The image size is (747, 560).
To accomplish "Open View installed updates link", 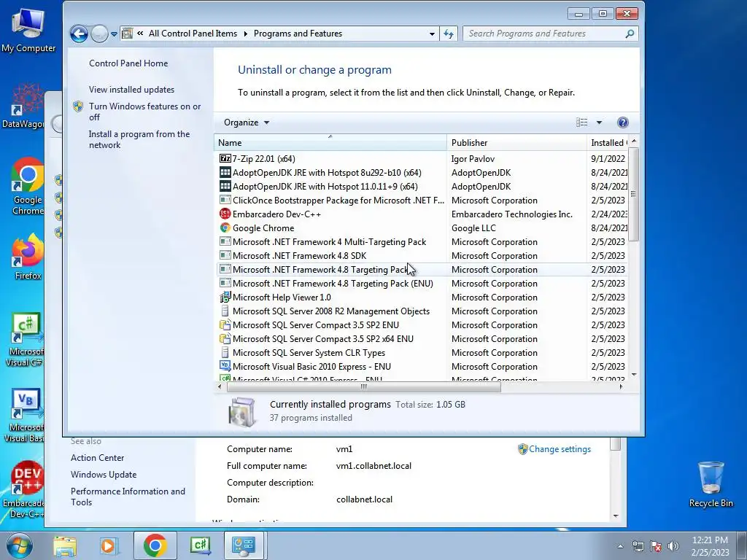I will (131, 90).
